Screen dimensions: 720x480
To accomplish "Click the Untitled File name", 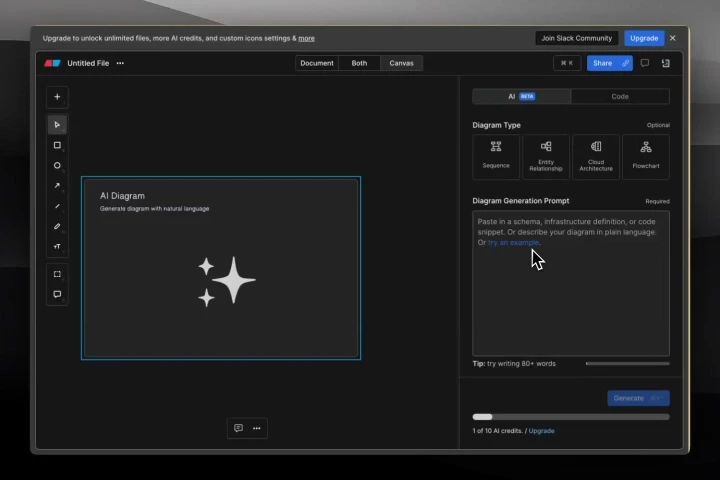I will [88, 63].
